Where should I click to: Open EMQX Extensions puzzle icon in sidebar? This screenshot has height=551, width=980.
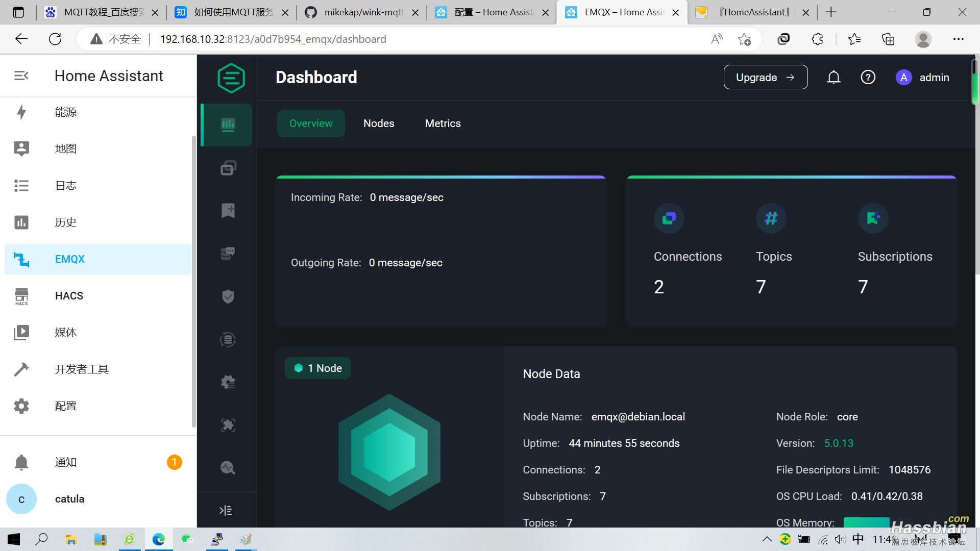(228, 425)
